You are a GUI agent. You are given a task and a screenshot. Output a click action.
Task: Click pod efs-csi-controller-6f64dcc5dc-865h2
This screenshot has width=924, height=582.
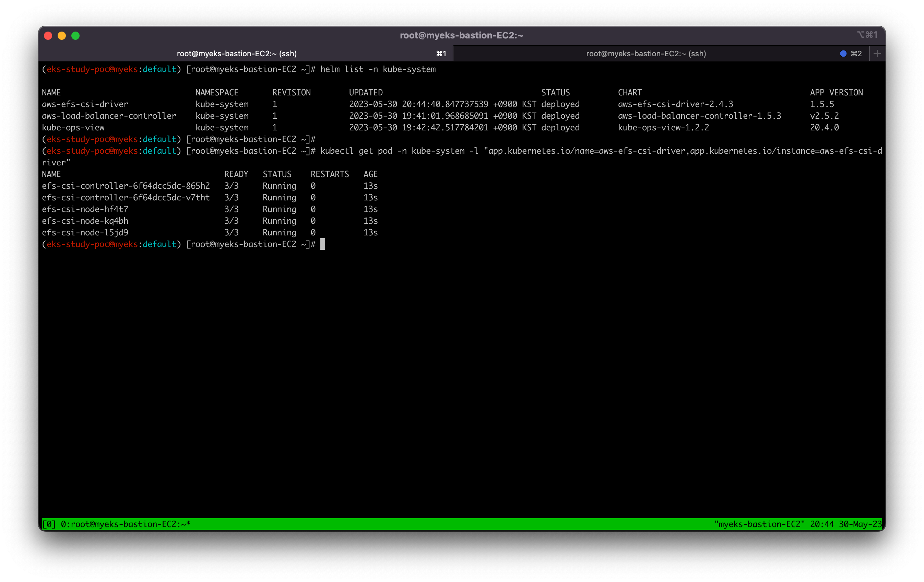(x=126, y=186)
